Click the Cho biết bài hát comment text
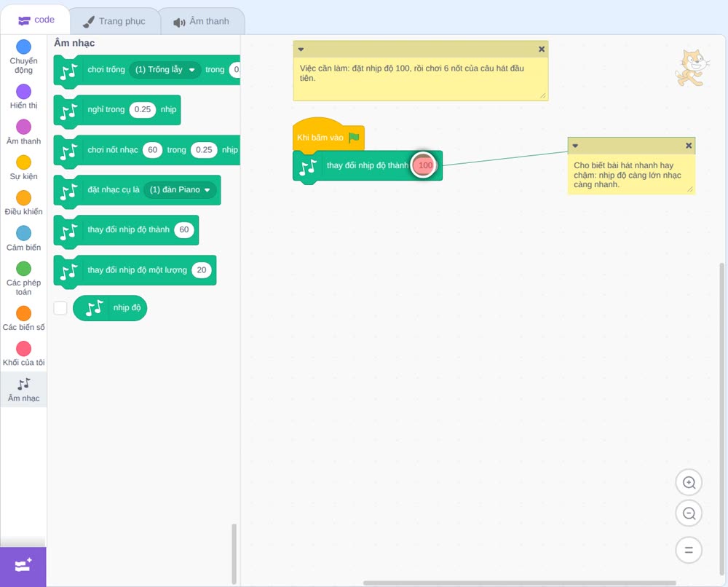This screenshot has height=587, width=728. point(628,175)
